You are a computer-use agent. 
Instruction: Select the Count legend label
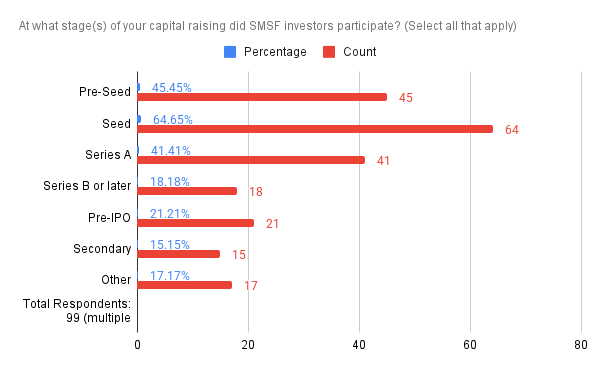pyautogui.click(x=360, y=52)
